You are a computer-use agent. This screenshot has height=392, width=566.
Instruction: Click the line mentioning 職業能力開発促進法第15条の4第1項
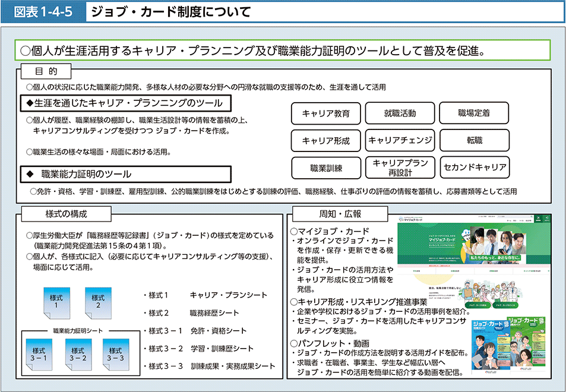[x=100, y=246]
